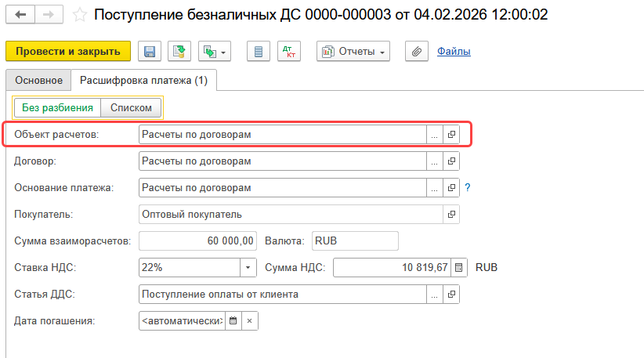
Task: Go forward with right arrow
Action: point(49,15)
